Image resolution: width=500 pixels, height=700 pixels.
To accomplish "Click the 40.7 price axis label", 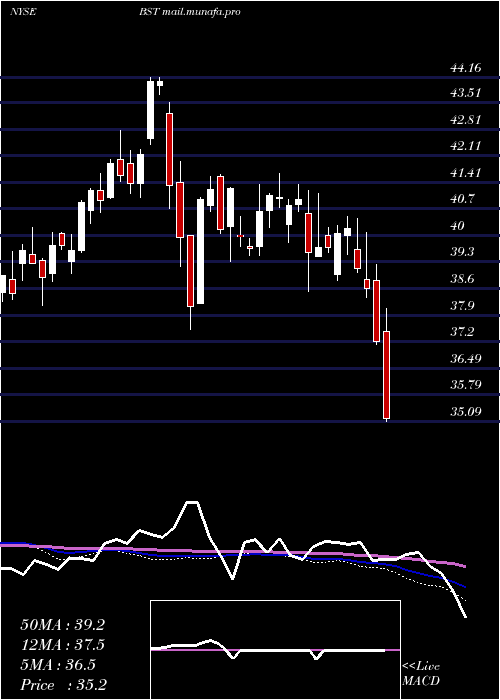I will click(x=463, y=199).
